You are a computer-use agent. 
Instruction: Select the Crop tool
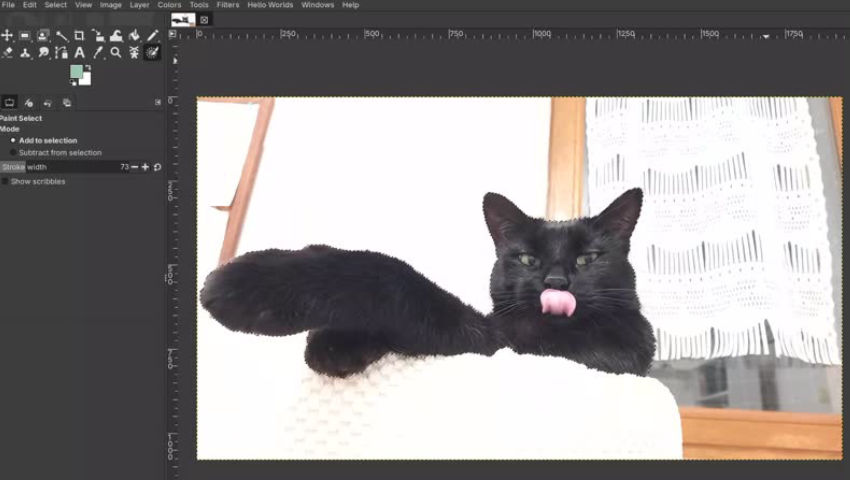pos(79,36)
